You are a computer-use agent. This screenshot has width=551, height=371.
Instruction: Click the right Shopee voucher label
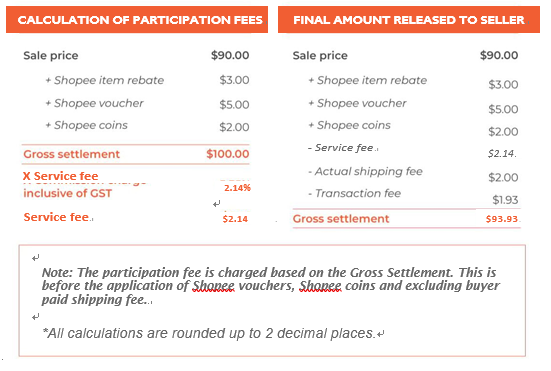pos(357,103)
